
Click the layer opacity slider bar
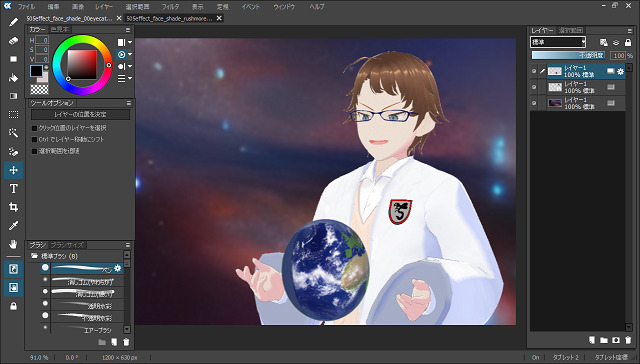(x=568, y=55)
